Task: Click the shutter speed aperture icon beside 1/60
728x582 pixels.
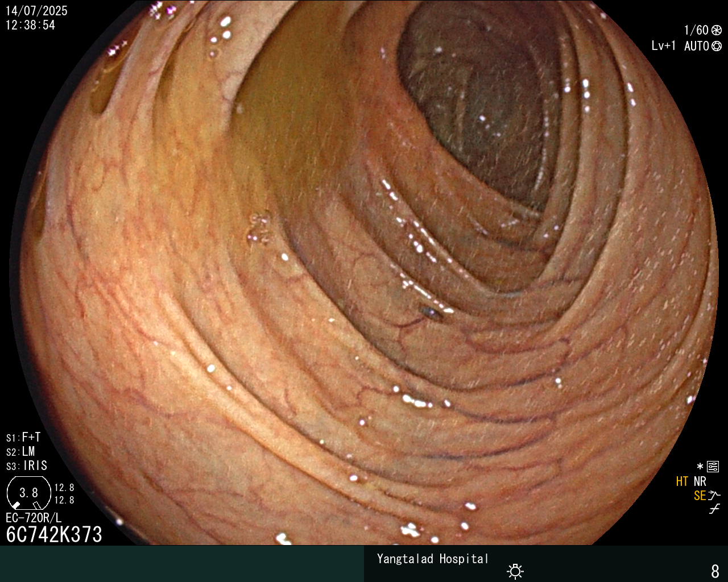Action: tap(717, 30)
